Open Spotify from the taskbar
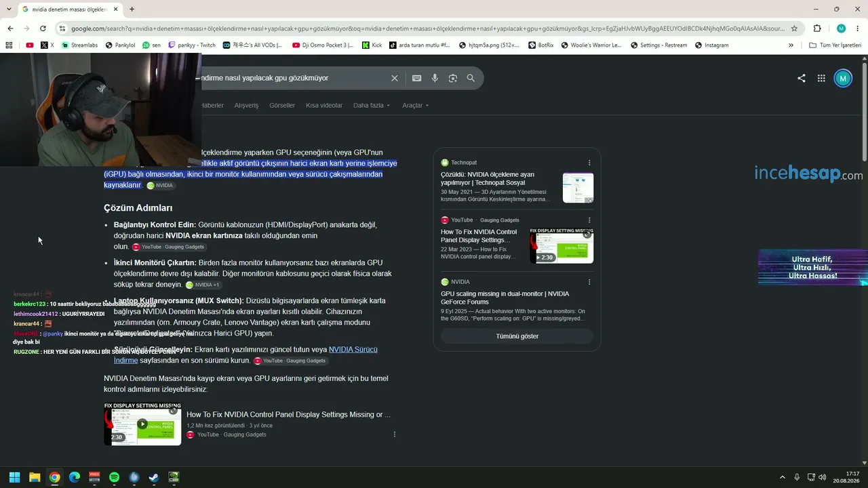Image resolution: width=868 pixels, height=488 pixels. tap(114, 477)
